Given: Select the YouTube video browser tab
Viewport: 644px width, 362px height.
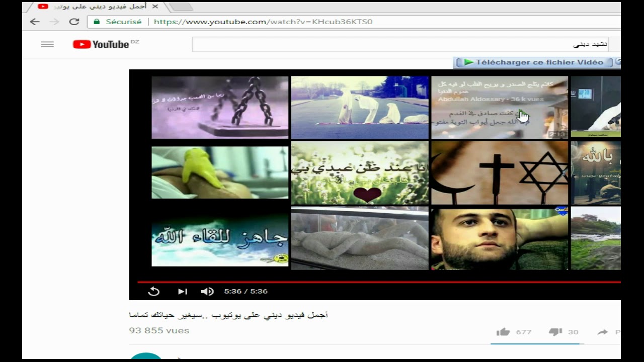Looking at the screenshot, I should pyautogui.click(x=98, y=7).
